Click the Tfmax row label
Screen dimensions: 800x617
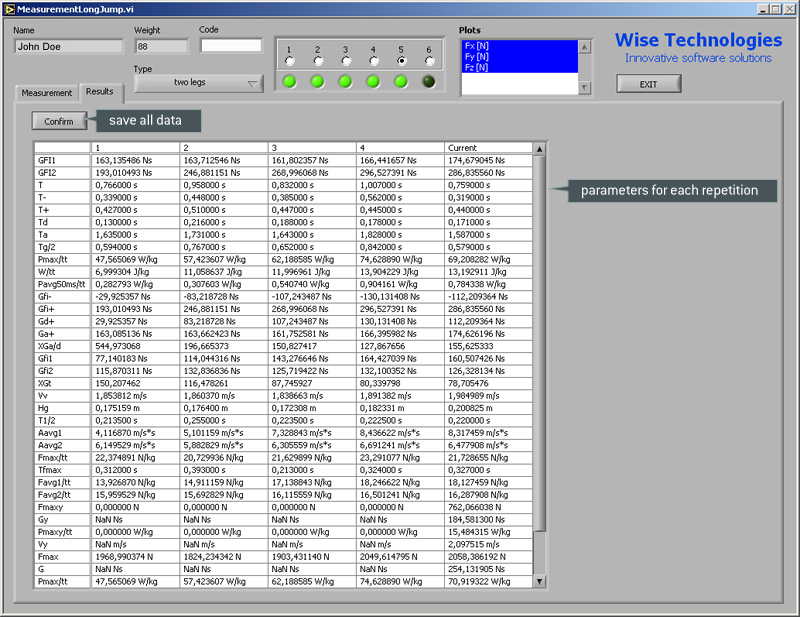click(62, 470)
